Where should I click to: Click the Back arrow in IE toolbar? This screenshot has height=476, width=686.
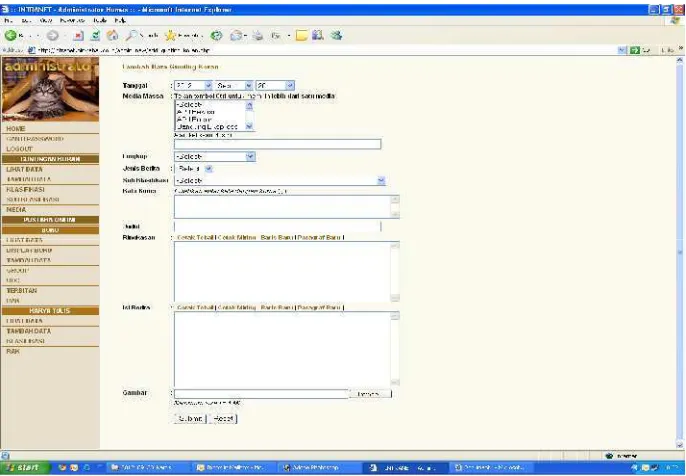pyautogui.click(x=10, y=36)
